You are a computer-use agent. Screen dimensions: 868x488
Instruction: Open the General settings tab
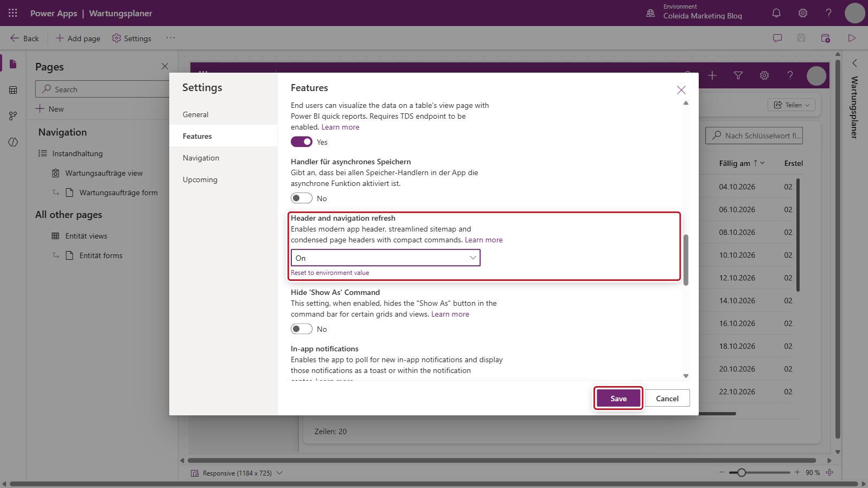(224, 114)
